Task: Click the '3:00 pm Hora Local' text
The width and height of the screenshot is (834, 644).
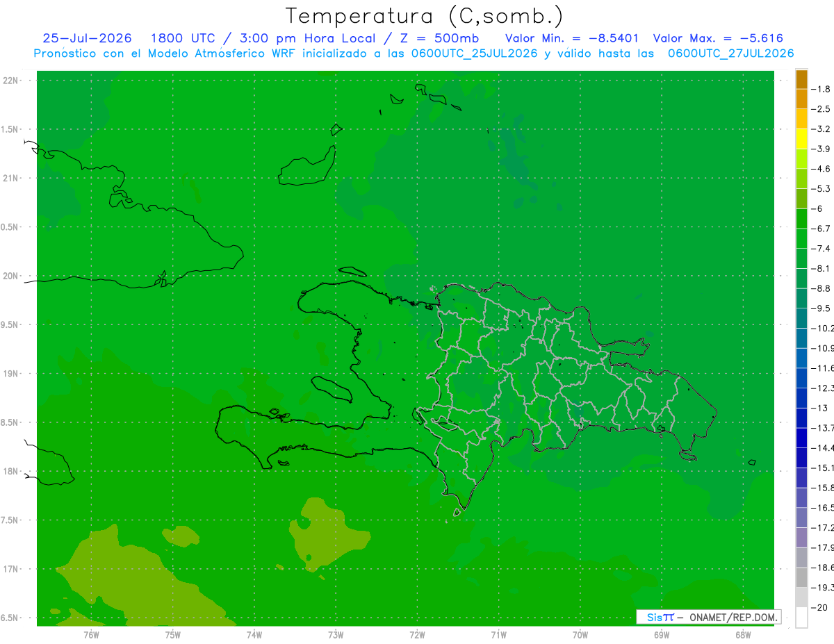Action: (x=307, y=39)
